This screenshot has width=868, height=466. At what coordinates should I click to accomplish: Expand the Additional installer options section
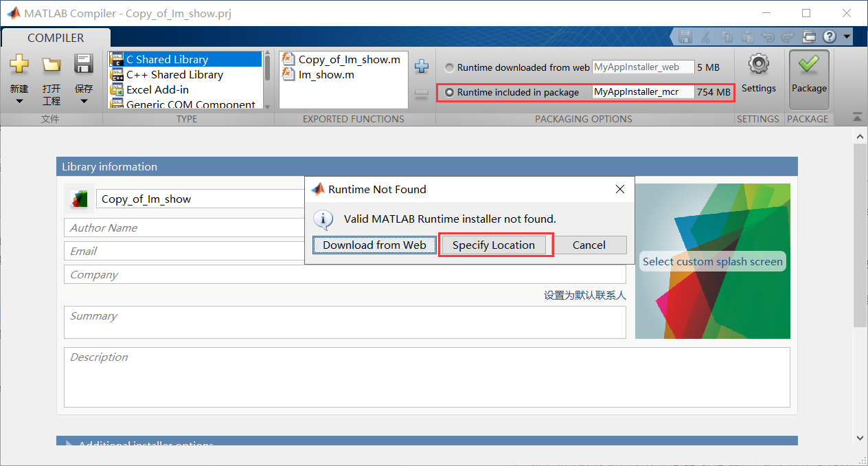[x=69, y=443]
